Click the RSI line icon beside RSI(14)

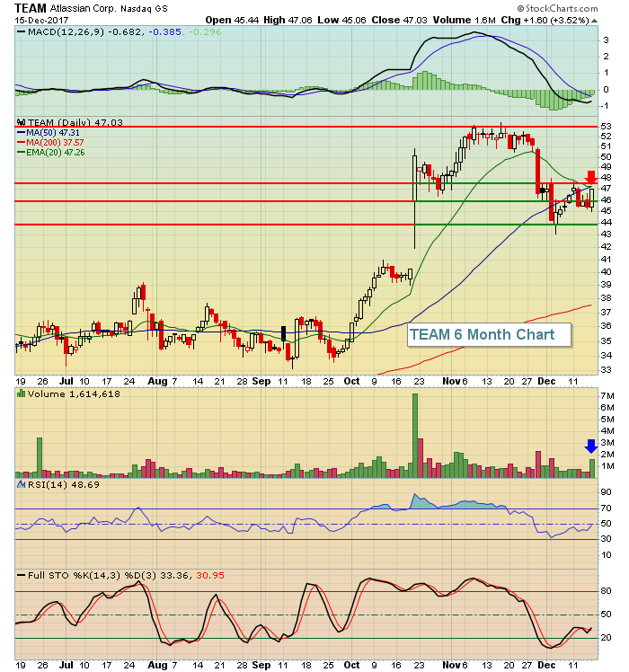(x=21, y=484)
